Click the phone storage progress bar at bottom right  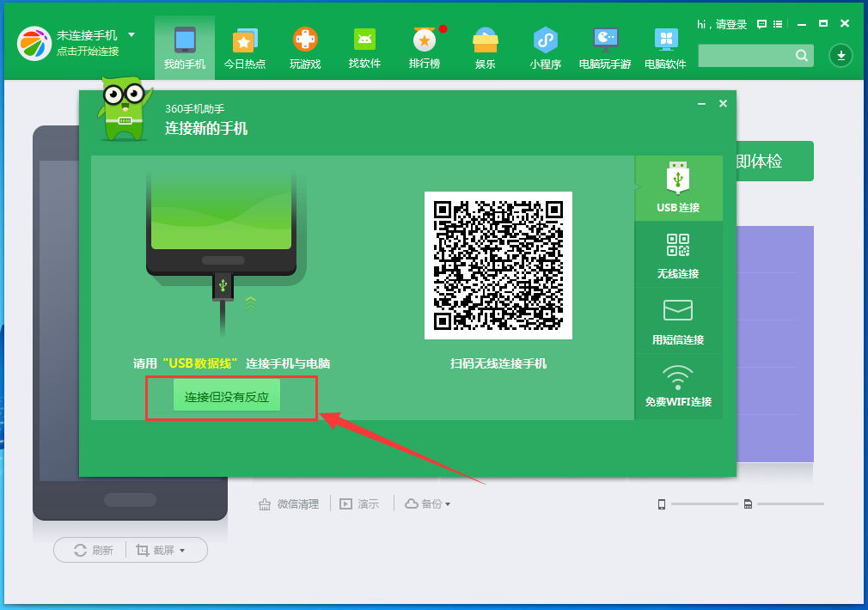(705, 504)
